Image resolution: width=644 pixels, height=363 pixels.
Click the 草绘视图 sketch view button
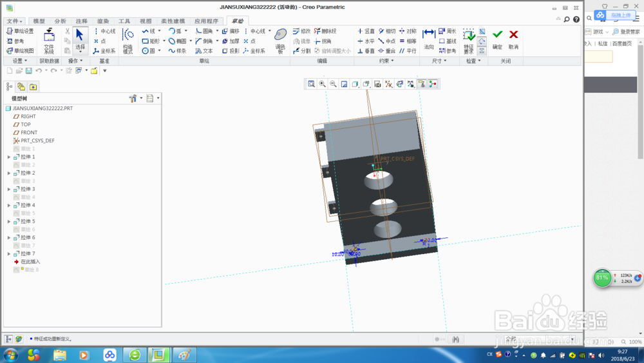[20, 51]
